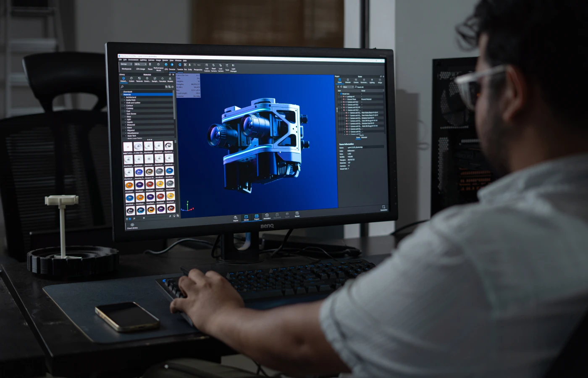The height and width of the screenshot is (378, 588).
Task: Toggle the Project panel from bottom toolbar
Action: coord(257,217)
